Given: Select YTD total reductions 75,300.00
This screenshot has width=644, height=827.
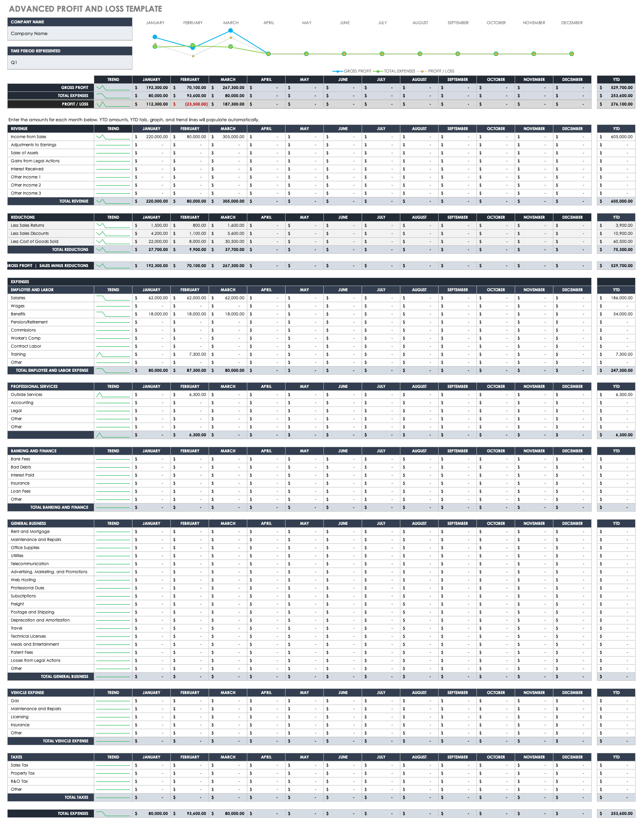Looking at the screenshot, I should pyautogui.click(x=616, y=249).
